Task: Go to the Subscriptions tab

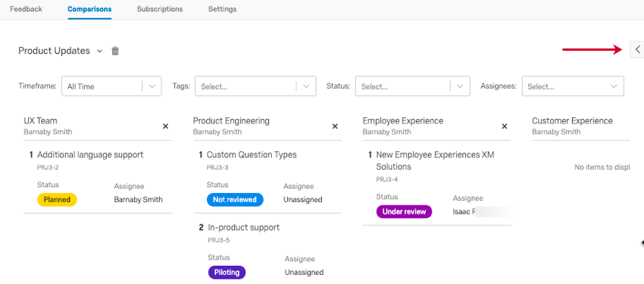Action: pos(160,9)
